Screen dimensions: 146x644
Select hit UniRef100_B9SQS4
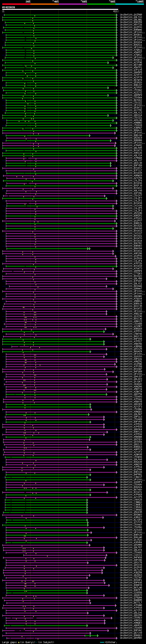(131, 42)
